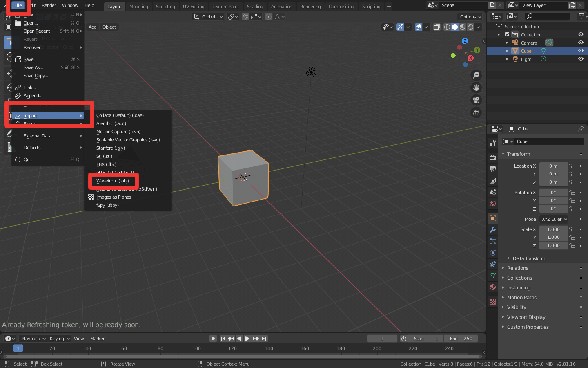Switch to the Sculpting workspace tab

pyautogui.click(x=165, y=7)
